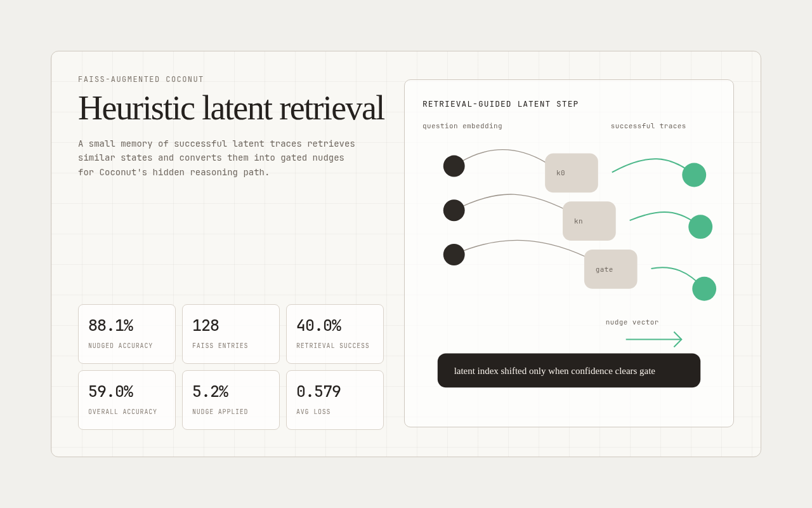Click the 'successful traces' label
This screenshot has width=812, height=508.
[648, 126]
